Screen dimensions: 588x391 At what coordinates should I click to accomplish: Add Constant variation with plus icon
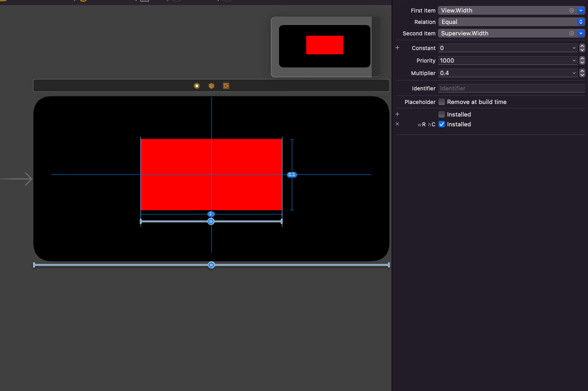398,48
